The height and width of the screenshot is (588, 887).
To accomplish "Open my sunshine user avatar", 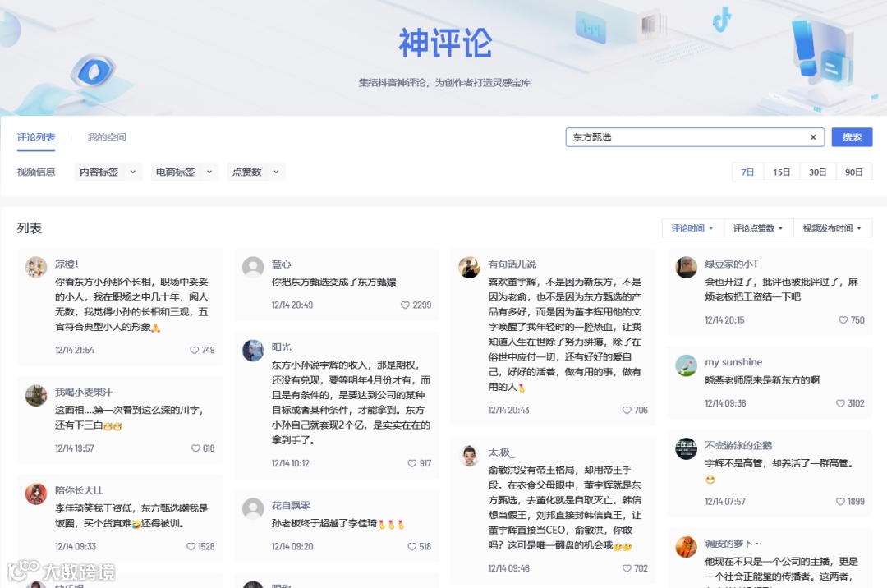I will [x=686, y=365].
